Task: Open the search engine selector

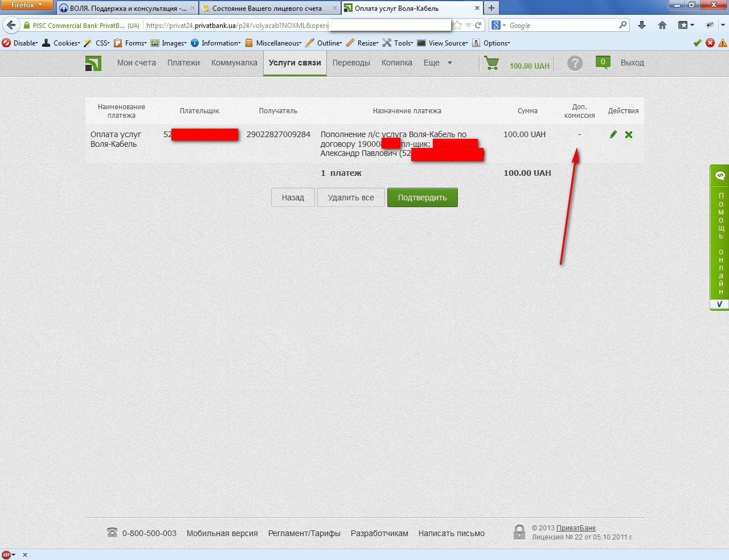Action: click(x=498, y=26)
